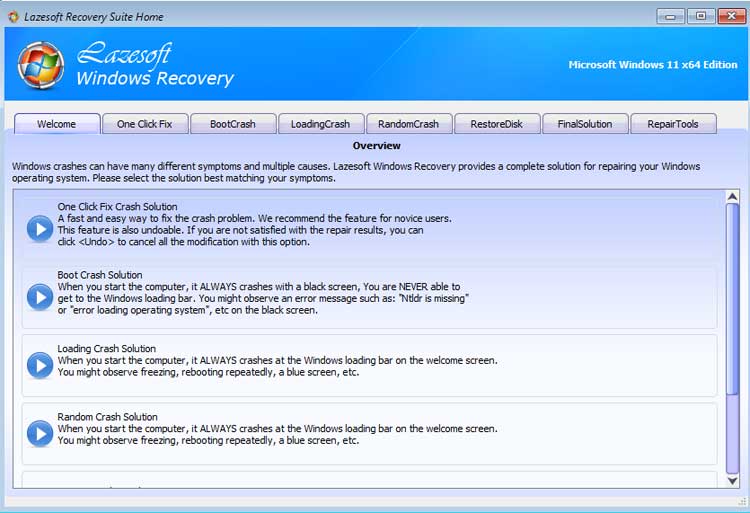Close the Lazesoft Recovery Suite window
The image size is (750, 513).
[x=731, y=17]
